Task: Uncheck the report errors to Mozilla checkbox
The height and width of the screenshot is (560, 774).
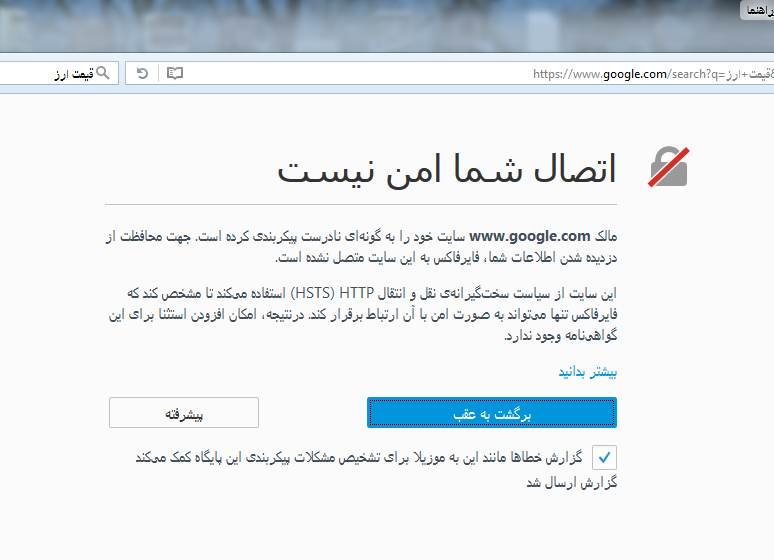Action: 604,457
